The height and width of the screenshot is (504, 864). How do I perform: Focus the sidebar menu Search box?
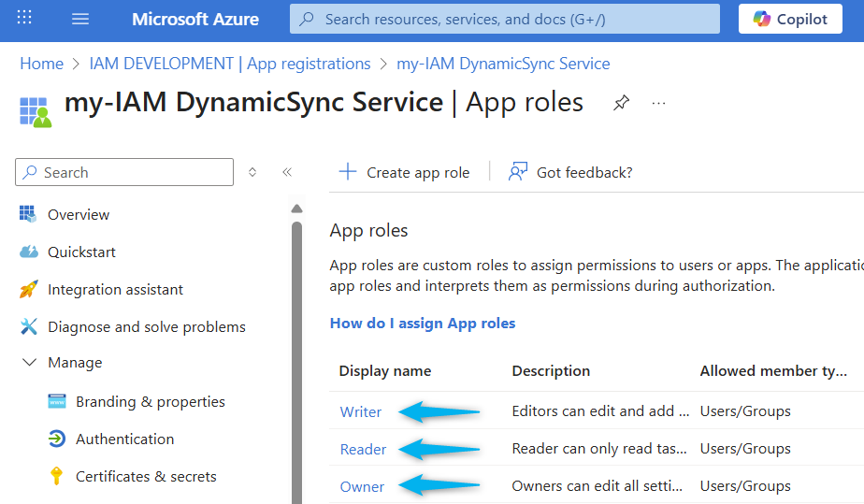124,172
